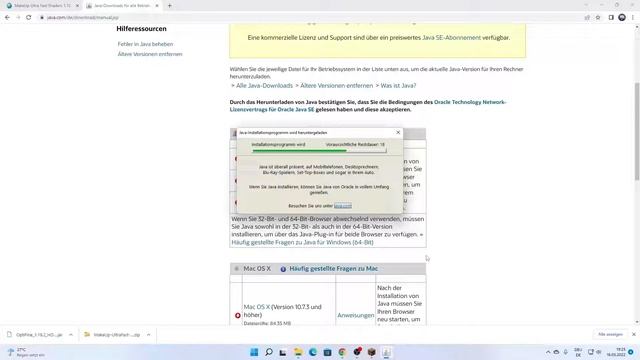Open network and volume quick settings

595,352
